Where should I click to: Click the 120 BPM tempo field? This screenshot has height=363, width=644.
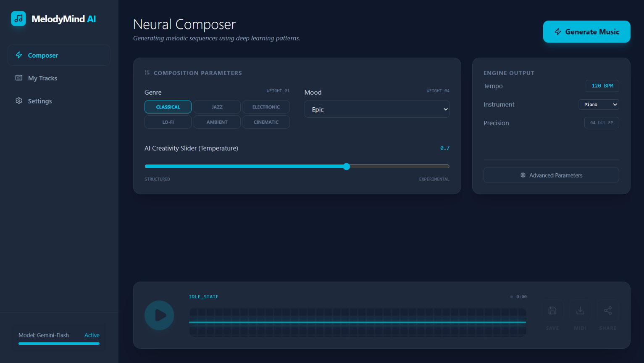[602, 86]
